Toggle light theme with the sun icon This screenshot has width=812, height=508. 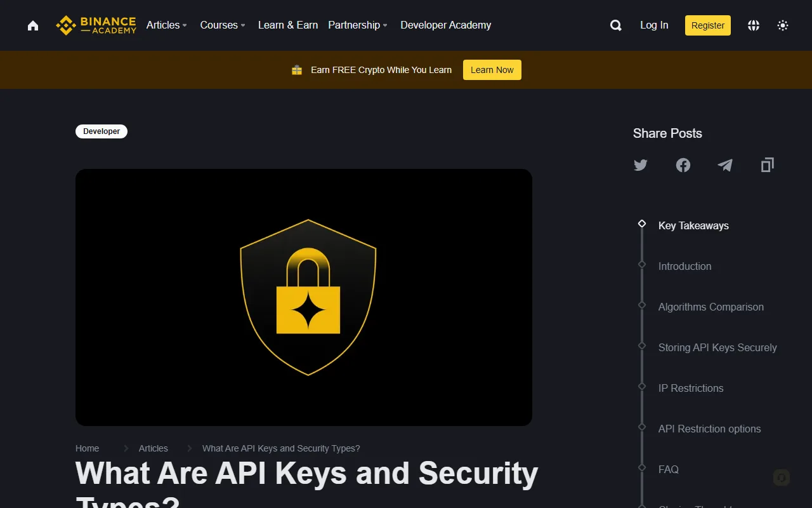click(x=783, y=25)
